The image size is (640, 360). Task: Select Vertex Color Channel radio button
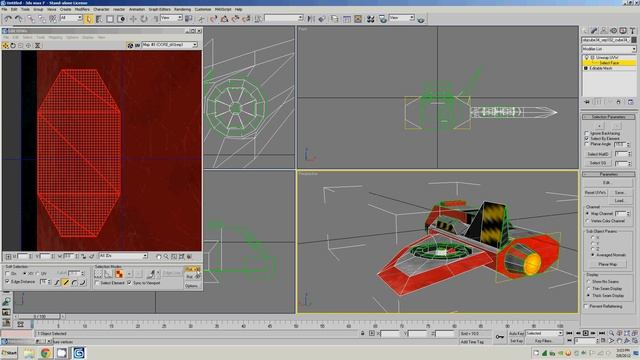click(x=587, y=221)
